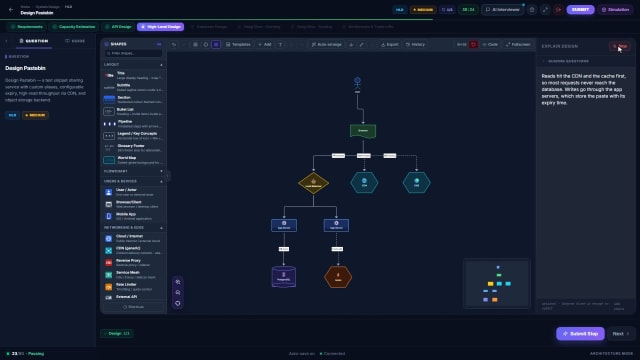Open the Requirements step tab
This screenshot has height=360, width=640.
(x=27, y=27)
